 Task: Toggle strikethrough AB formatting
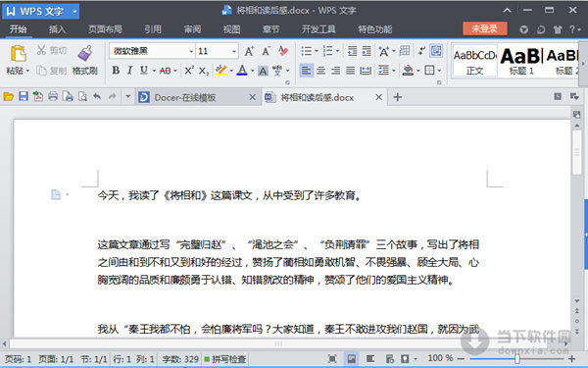click(165, 71)
